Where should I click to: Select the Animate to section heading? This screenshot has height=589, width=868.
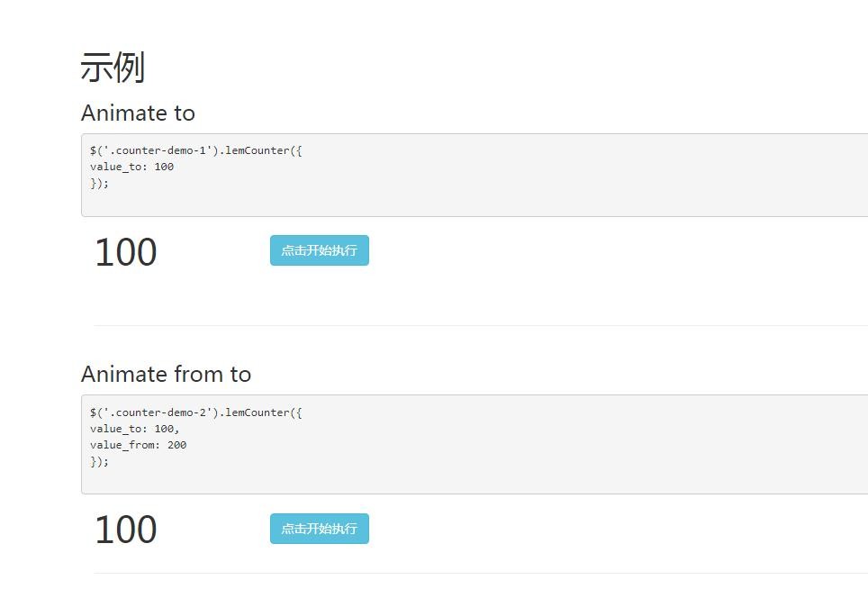tap(138, 113)
